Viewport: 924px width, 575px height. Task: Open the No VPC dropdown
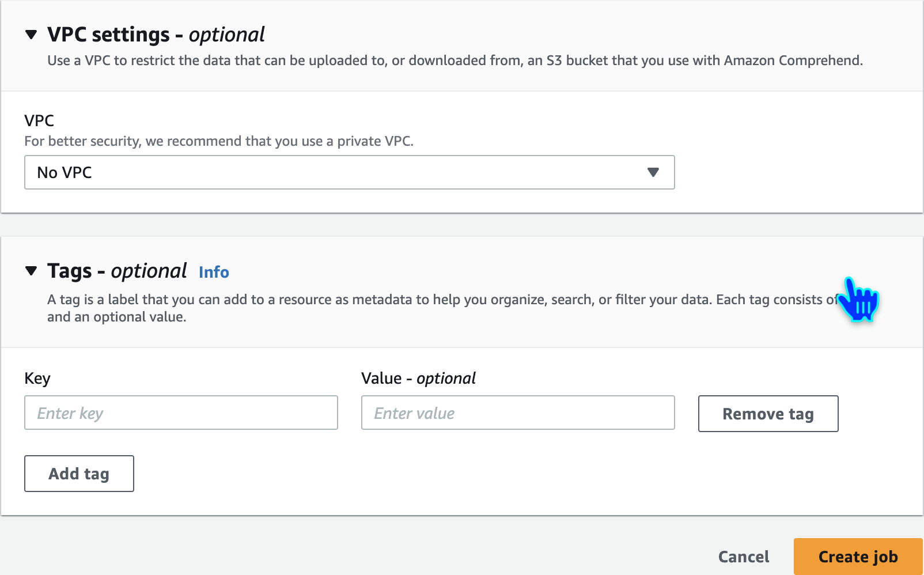click(349, 172)
